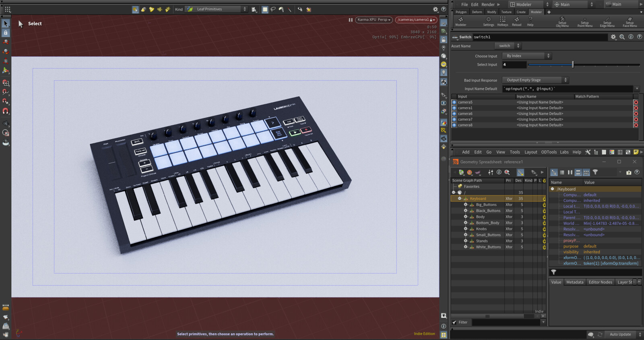The height and width of the screenshot is (340, 644).
Task: Open the sticky note icon in network toolbar
Action: [x=636, y=152]
